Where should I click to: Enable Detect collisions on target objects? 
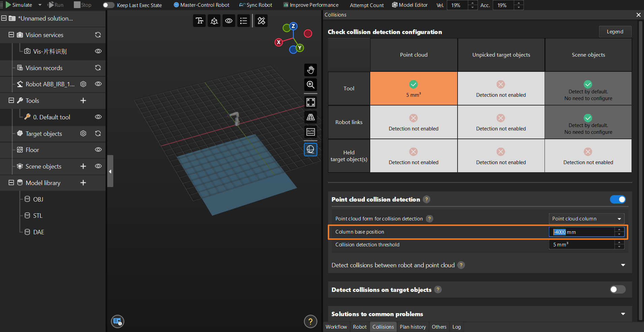(x=618, y=290)
